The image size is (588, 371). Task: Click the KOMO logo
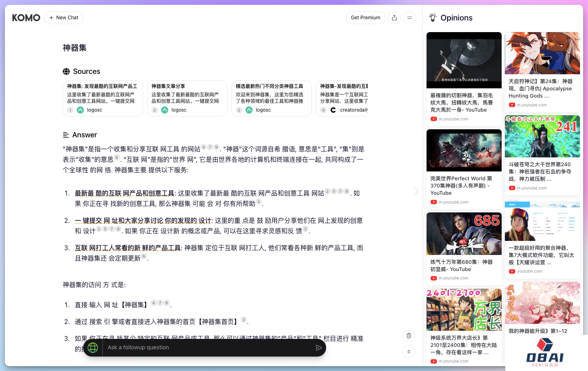click(x=26, y=18)
